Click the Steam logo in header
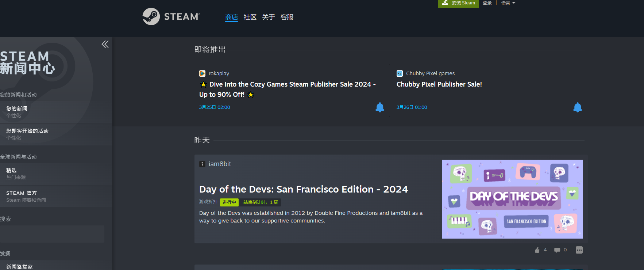 (x=171, y=16)
